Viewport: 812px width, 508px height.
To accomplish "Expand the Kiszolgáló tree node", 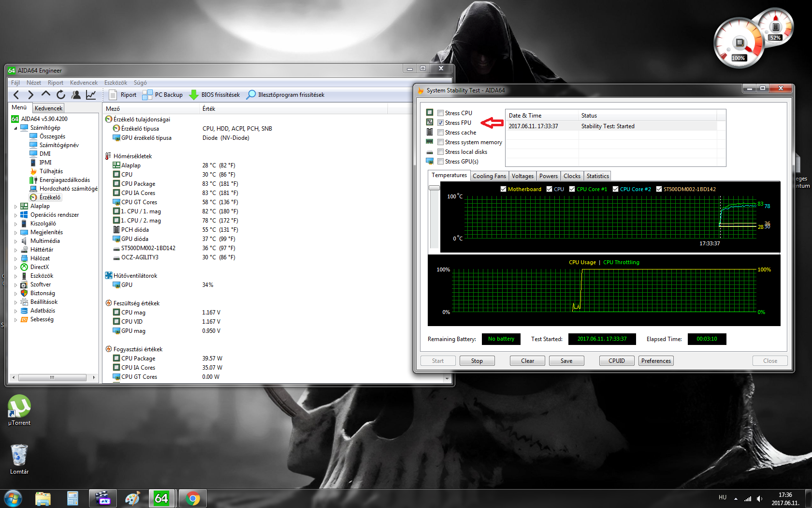I will pyautogui.click(x=15, y=224).
